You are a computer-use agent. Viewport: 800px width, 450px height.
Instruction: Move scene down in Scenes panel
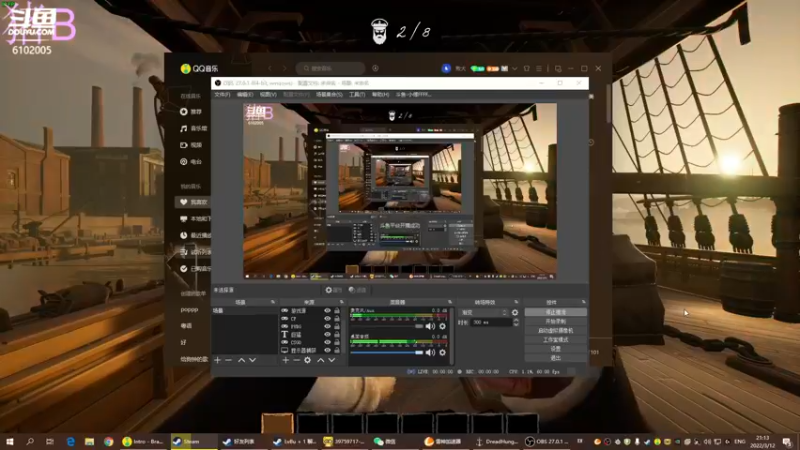tap(252, 360)
